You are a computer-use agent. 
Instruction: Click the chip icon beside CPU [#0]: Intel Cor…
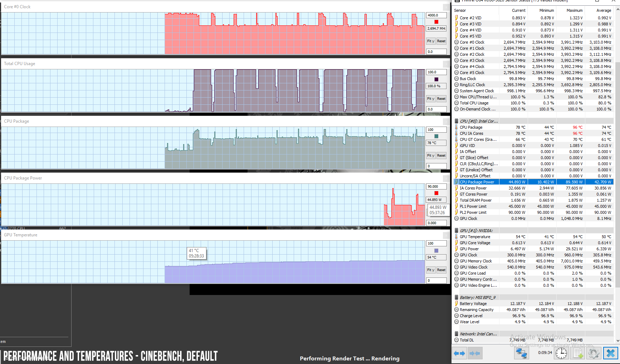pos(457,121)
